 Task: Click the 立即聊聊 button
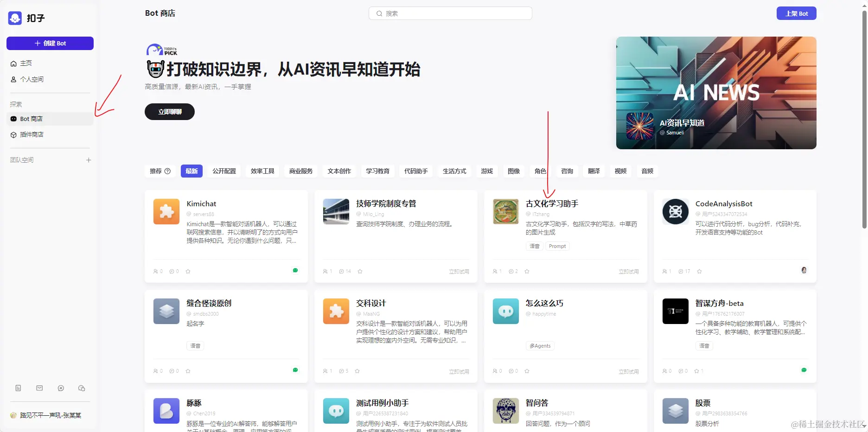170,112
